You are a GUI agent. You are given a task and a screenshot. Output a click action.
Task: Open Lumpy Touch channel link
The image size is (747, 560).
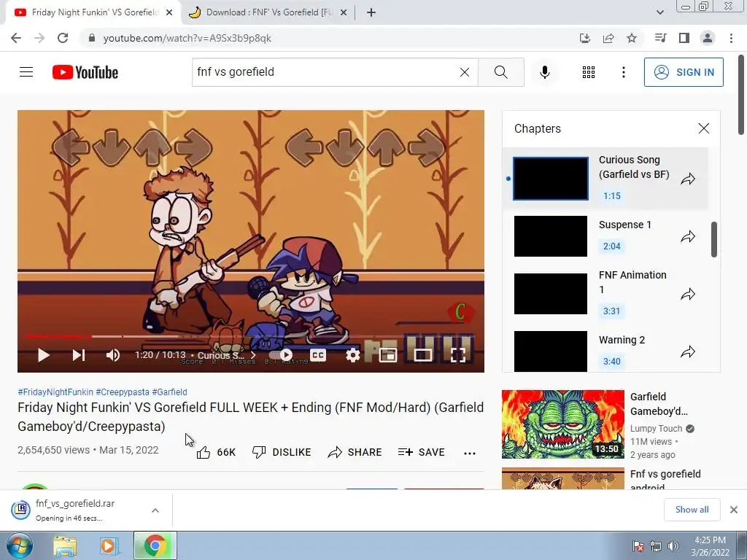tap(656, 429)
